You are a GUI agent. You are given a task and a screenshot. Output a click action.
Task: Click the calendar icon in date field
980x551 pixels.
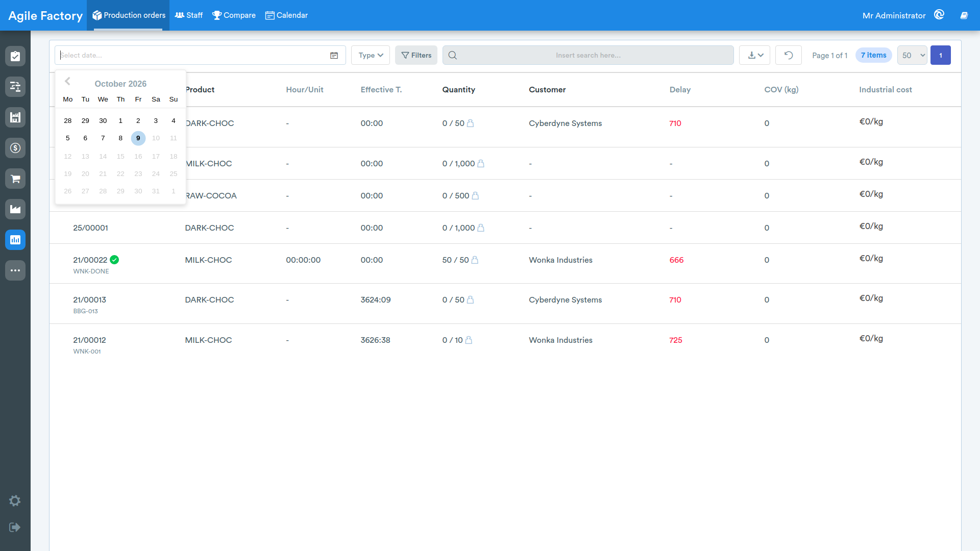point(334,55)
